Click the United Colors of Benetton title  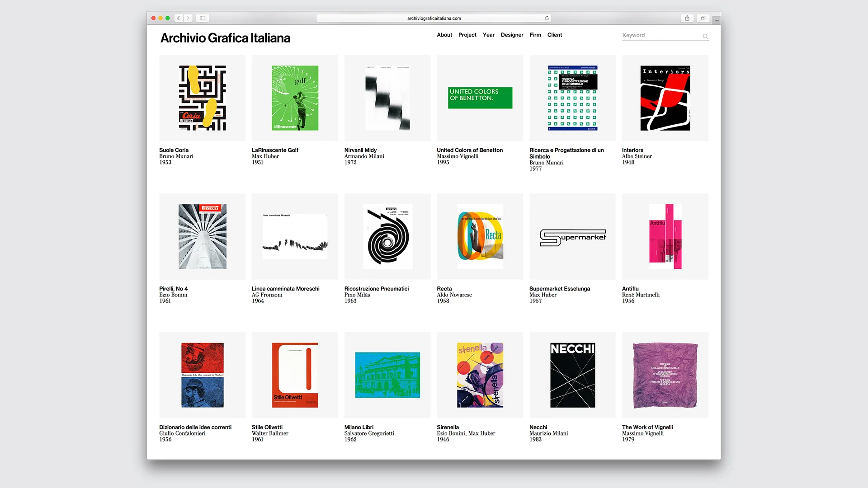point(470,150)
